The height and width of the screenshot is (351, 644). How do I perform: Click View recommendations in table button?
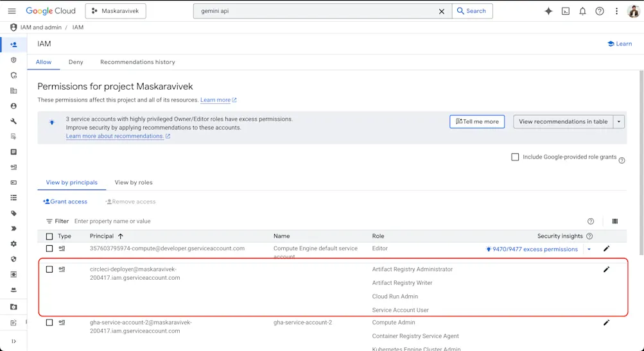563,121
